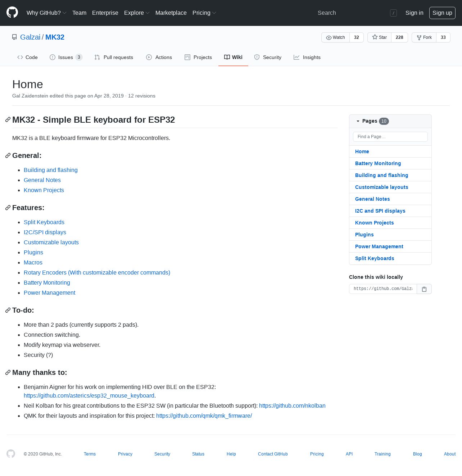Click the GitHub logo in header

12,13
